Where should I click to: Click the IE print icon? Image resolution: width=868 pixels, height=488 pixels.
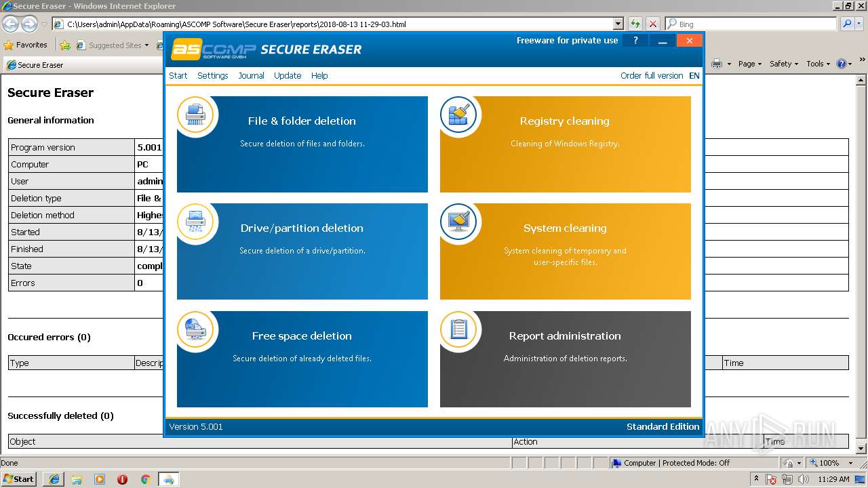tap(717, 64)
